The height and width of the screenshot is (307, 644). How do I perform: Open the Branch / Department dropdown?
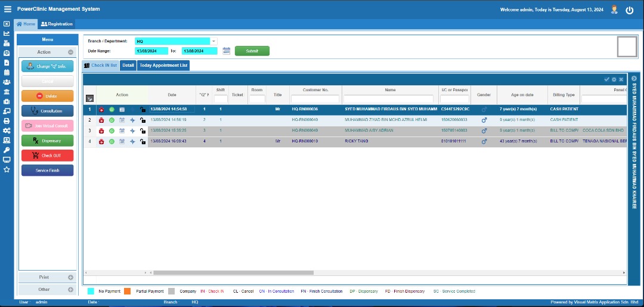(213, 41)
